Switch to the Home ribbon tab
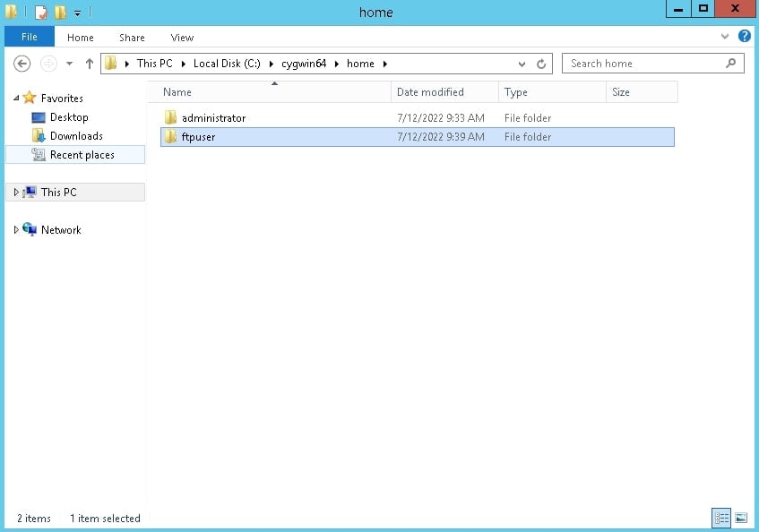 (81, 38)
